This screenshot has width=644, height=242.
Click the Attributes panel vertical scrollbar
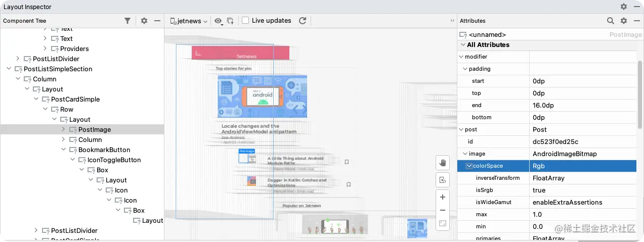[640, 96]
